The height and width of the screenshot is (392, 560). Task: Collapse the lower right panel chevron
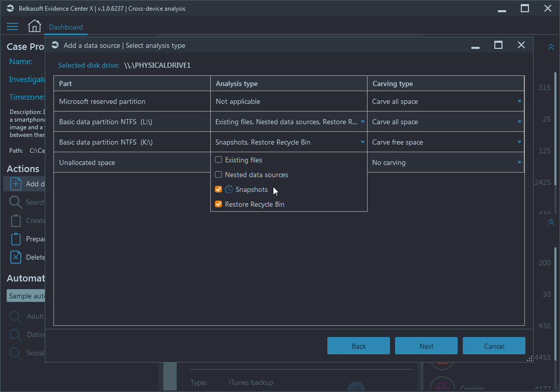click(x=551, y=222)
